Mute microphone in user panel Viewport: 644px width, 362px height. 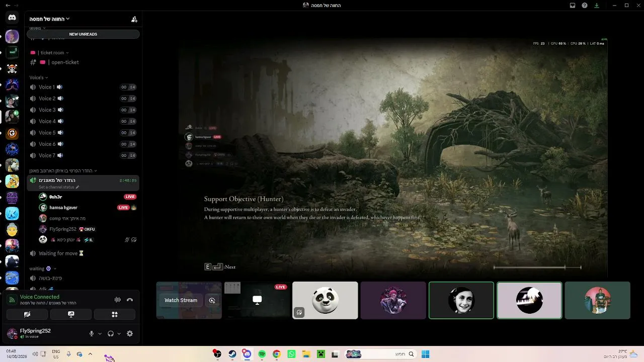click(x=92, y=333)
